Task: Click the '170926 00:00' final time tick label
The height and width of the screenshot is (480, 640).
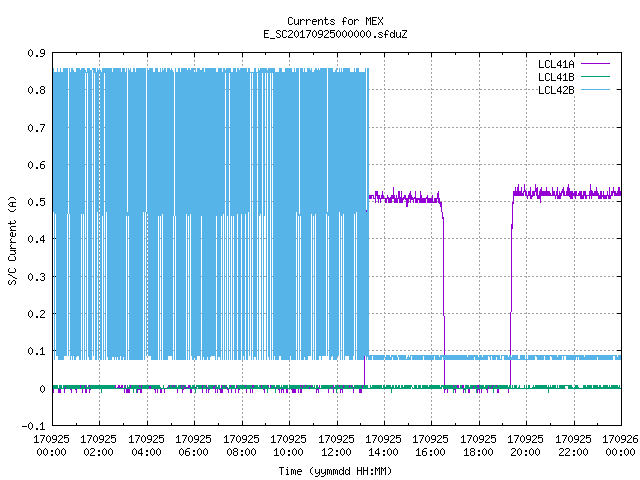Action: [x=620, y=446]
